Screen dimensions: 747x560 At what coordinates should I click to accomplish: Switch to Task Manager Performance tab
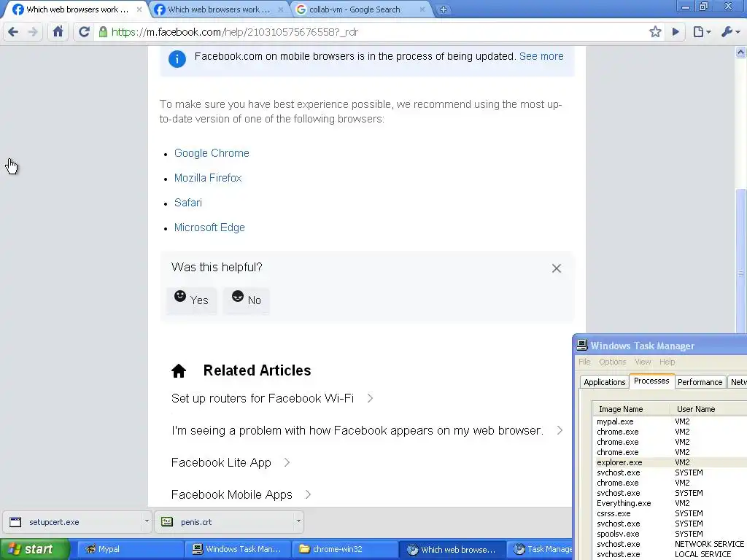(700, 382)
